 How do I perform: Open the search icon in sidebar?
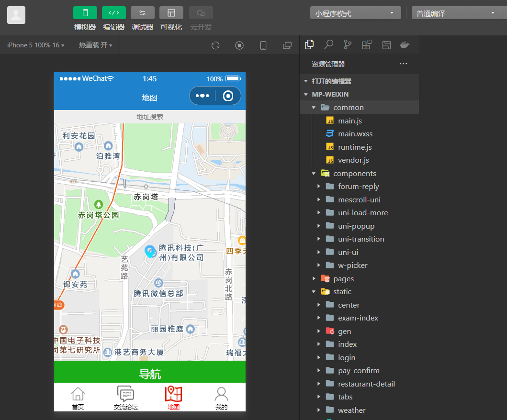click(x=328, y=44)
